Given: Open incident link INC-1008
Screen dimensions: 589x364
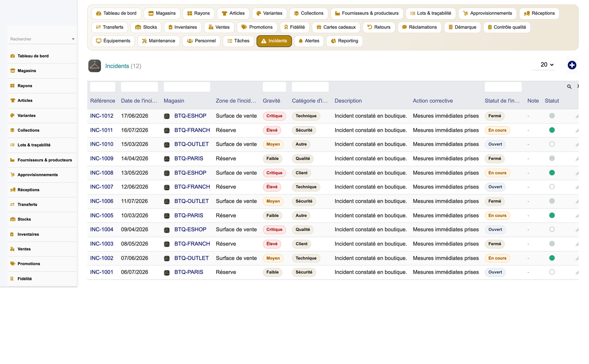Looking at the screenshot, I should [x=102, y=173].
